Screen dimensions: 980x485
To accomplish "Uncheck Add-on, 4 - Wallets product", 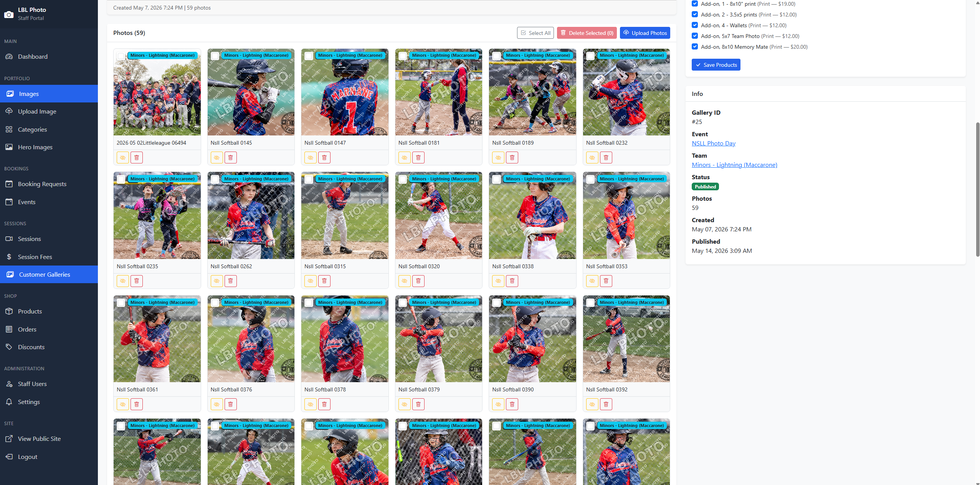I will (x=695, y=25).
